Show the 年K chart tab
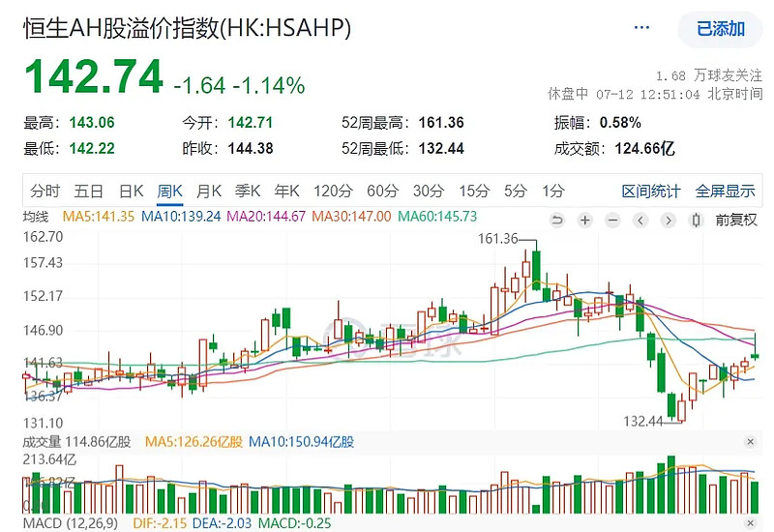Image resolution: width=774 pixels, height=532 pixels. [286, 191]
